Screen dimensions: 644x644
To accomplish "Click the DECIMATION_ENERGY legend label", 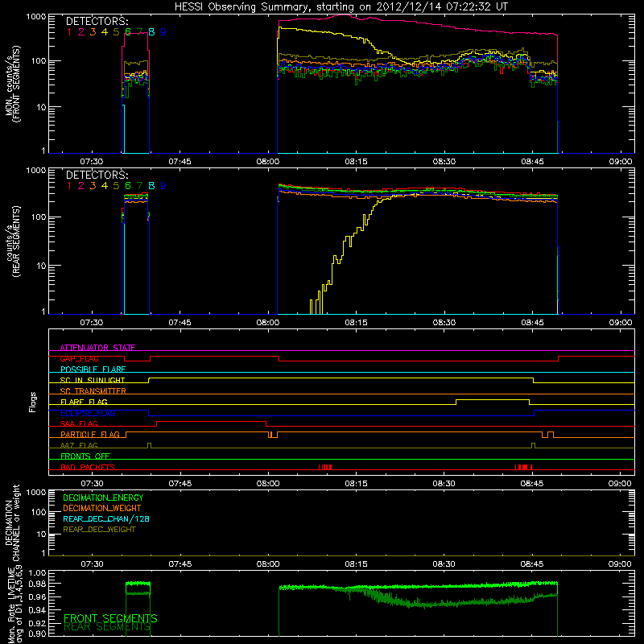I will [103, 497].
